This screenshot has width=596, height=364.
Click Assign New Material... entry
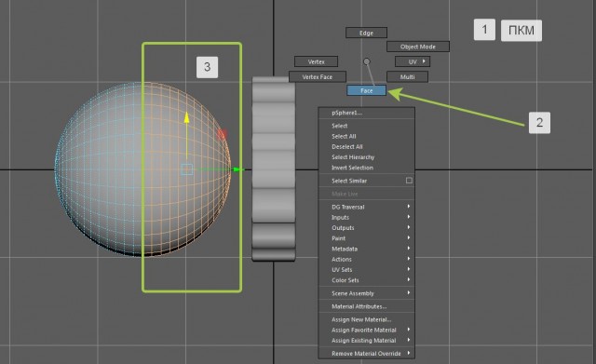tap(366, 319)
